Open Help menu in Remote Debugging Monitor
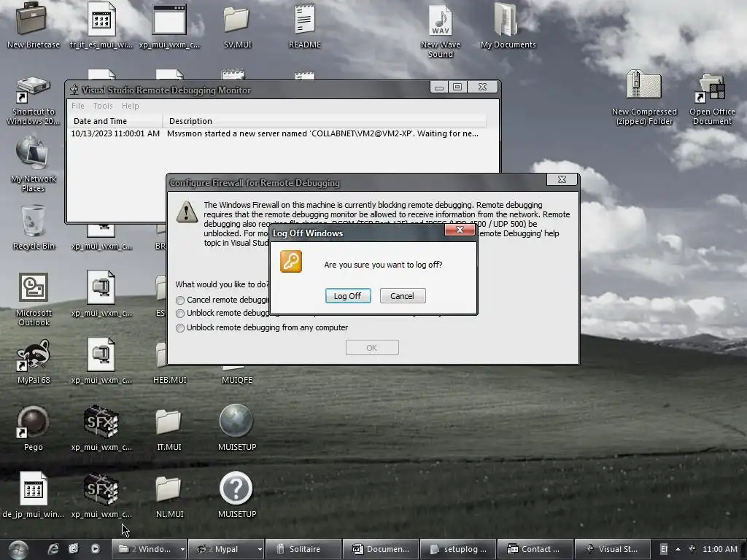 point(130,106)
